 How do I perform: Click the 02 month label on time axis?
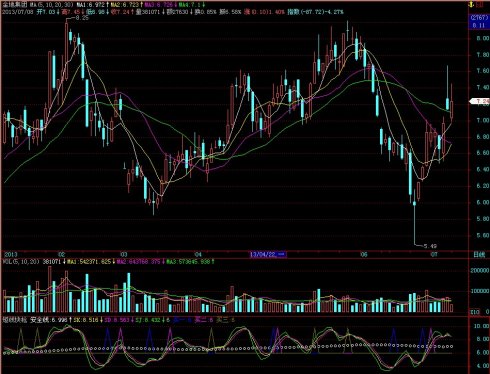[61, 255]
